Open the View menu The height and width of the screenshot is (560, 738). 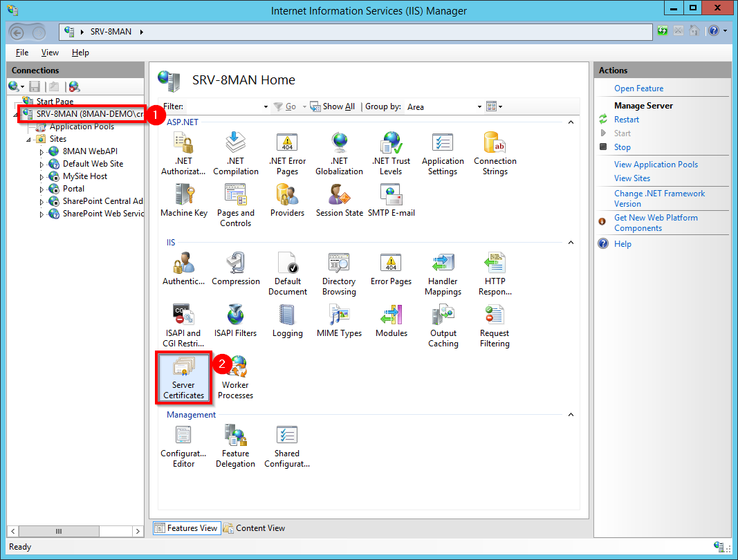click(50, 53)
